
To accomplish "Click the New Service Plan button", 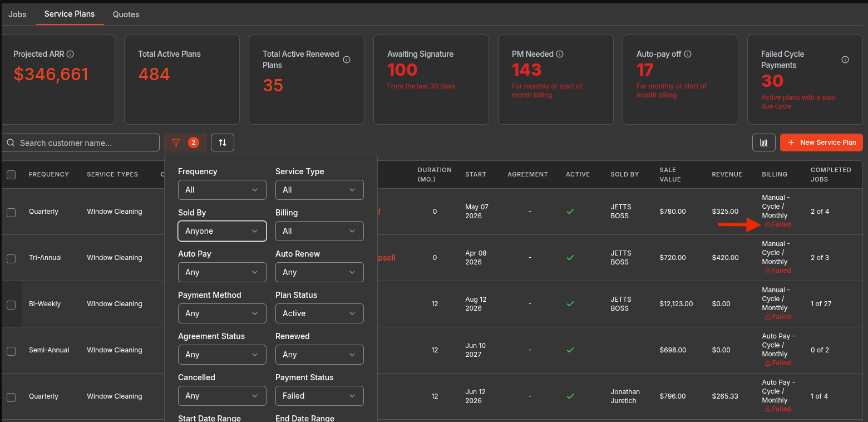I will [x=821, y=143].
